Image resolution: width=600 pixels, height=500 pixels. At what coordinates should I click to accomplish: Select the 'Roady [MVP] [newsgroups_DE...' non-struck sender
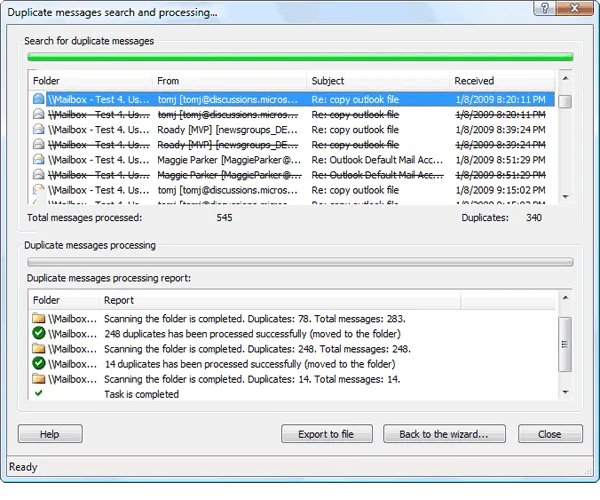228,130
